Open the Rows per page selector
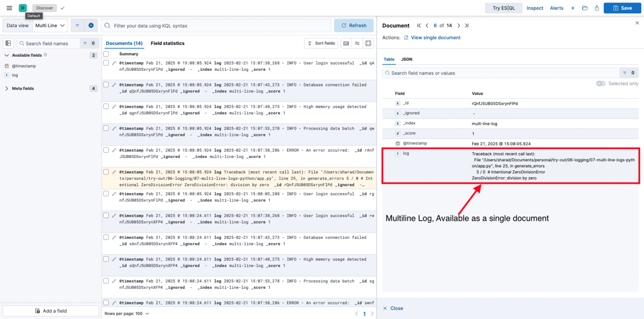The height and width of the screenshot is (319, 644). 127,313
